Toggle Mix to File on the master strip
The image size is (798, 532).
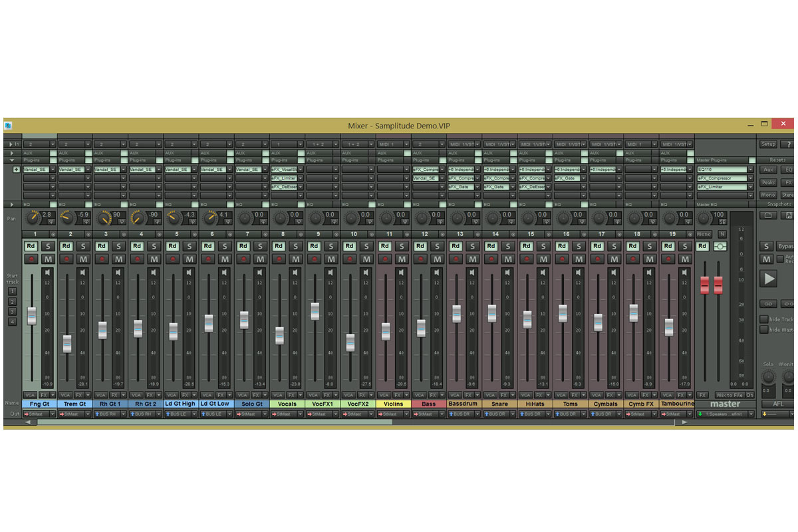(728, 394)
